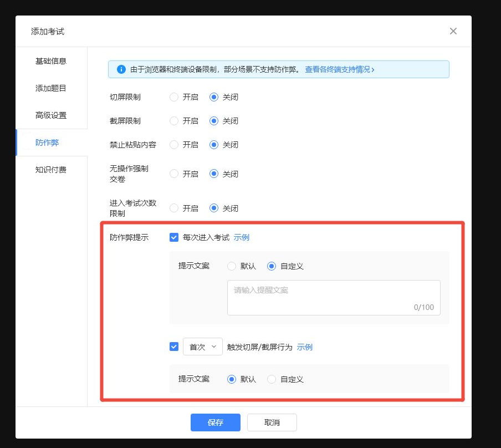Close the 添加考试 dialog with X icon
The height and width of the screenshot is (448, 501).
coord(453,31)
